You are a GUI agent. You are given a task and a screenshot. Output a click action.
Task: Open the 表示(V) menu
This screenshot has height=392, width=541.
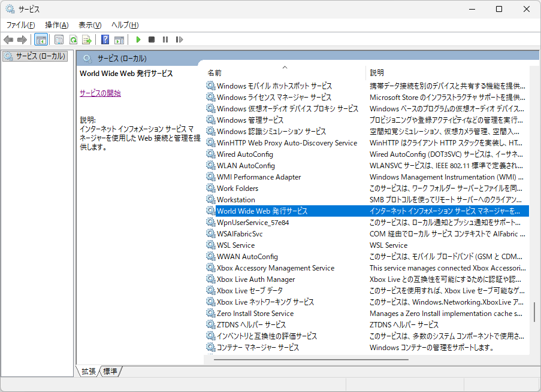click(90, 25)
